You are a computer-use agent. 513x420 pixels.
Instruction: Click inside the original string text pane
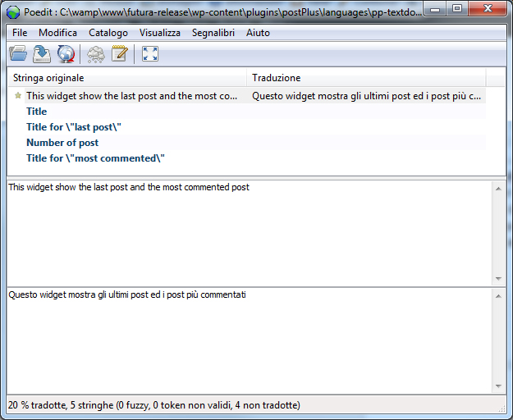pyautogui.click(x=250, y=233)
